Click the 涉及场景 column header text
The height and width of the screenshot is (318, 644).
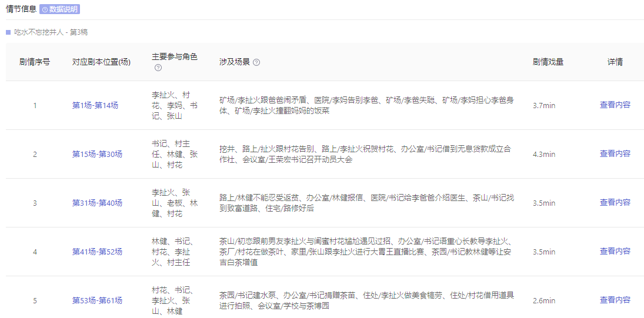point(235,62)
